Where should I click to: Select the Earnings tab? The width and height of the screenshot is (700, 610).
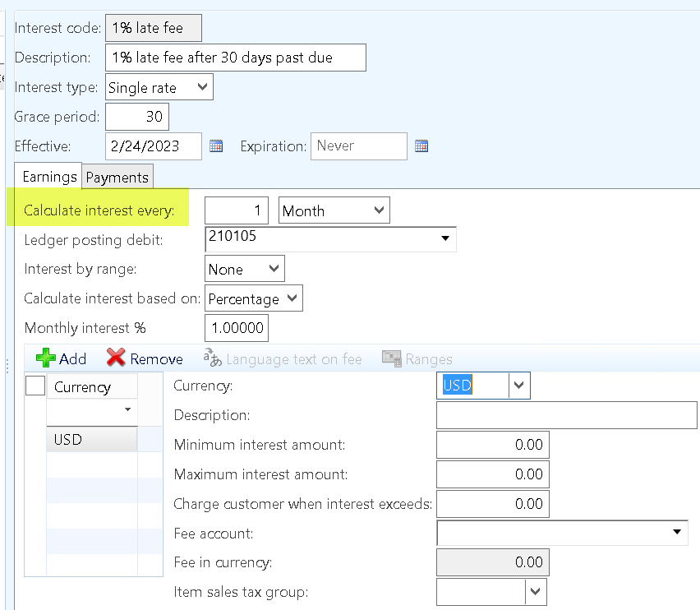tap(48, 177)
